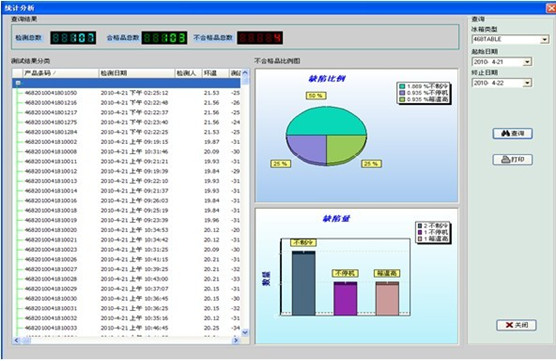Collapse the tree root node in highlighted row
Screen dimensions: 556x361
click(18, 83)
